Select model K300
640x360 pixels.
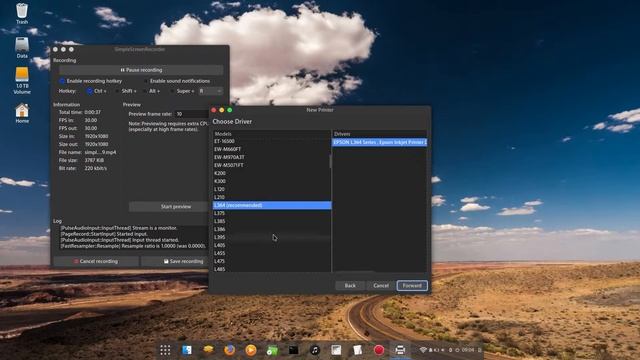pyautogui.click(x=271, y=181)
